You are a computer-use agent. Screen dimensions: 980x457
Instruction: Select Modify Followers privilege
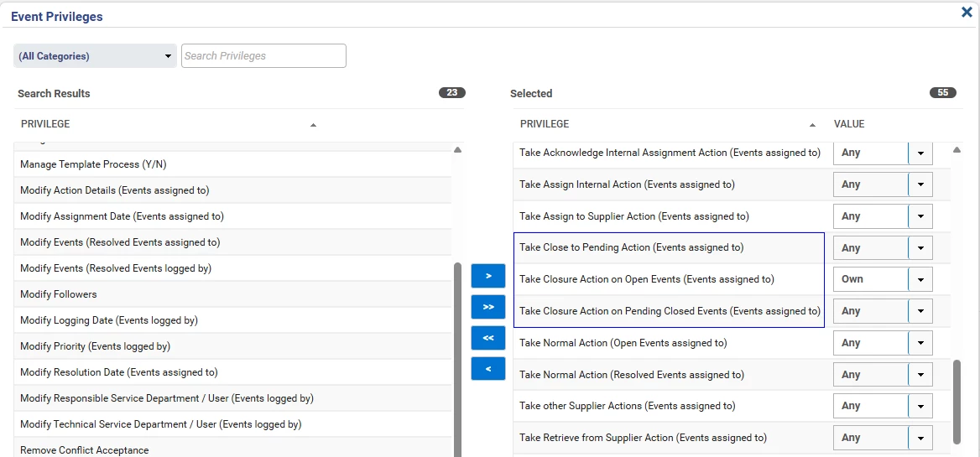tap(59, 294)
